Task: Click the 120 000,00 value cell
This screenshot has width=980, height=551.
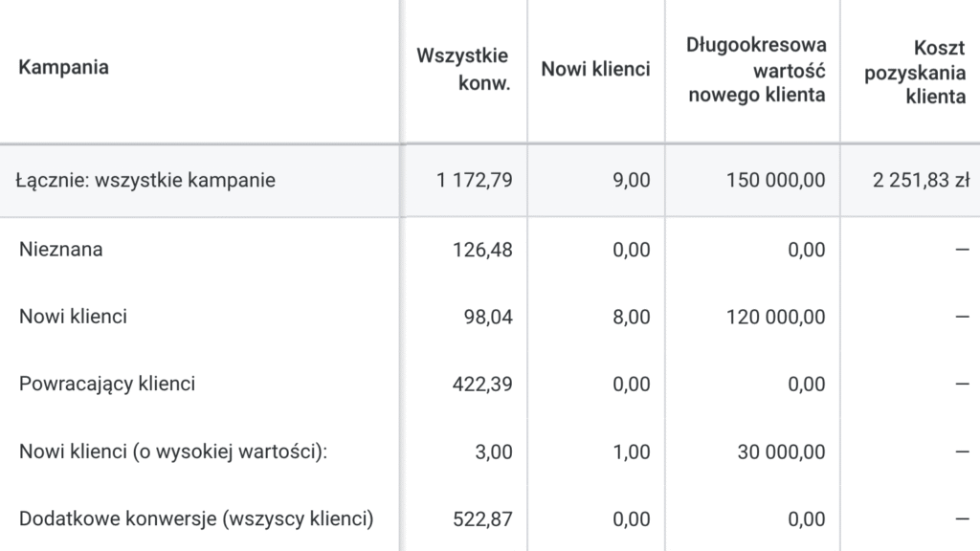Action: click(x=775, y=317)
